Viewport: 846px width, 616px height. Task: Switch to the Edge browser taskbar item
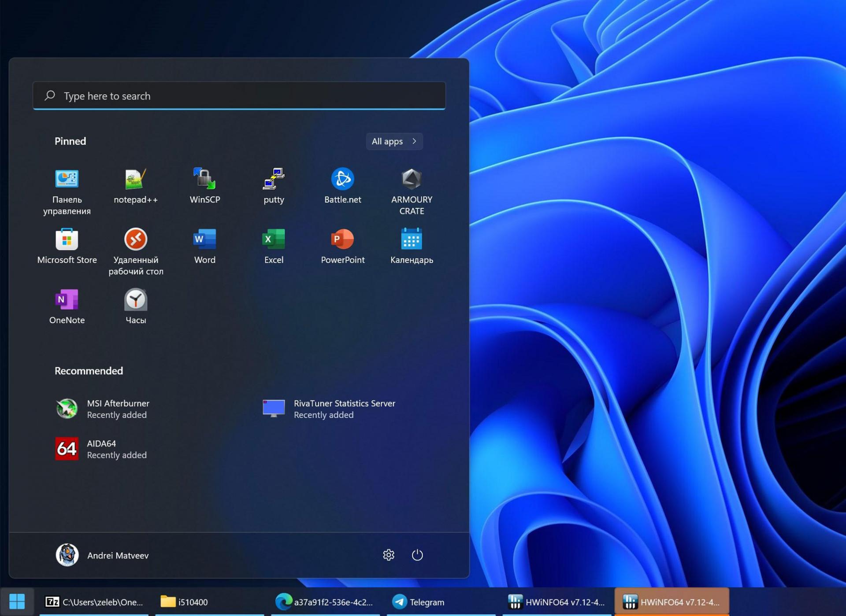click(325, 601)
